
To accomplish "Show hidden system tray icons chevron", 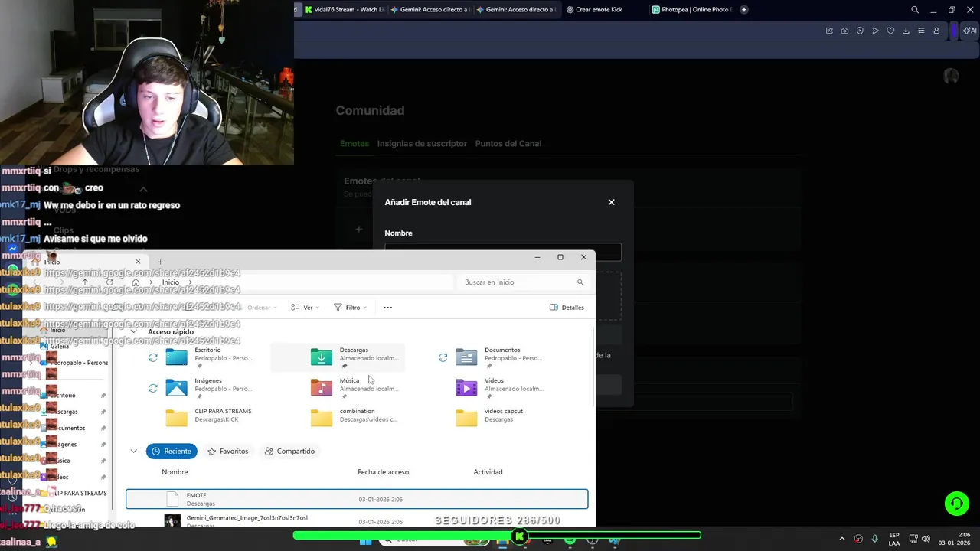I will 842,539.
